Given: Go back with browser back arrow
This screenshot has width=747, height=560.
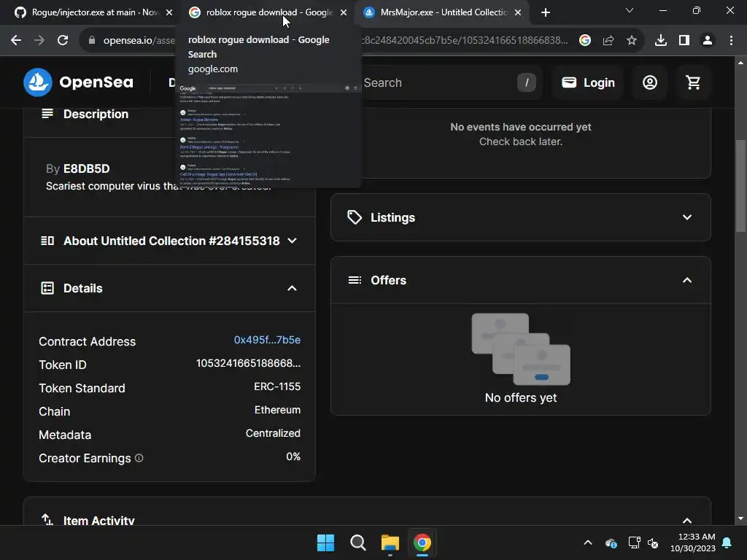Looking at the screenshot, I should pos(16,41).
